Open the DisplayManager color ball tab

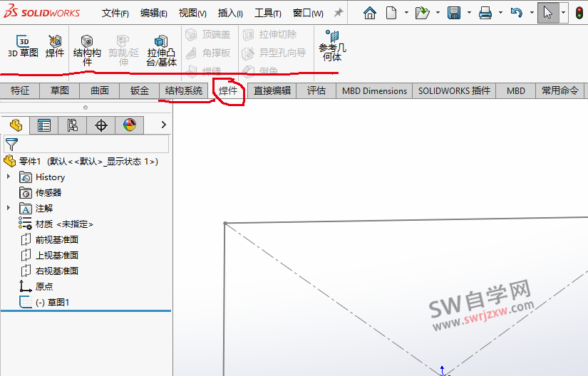130,125
